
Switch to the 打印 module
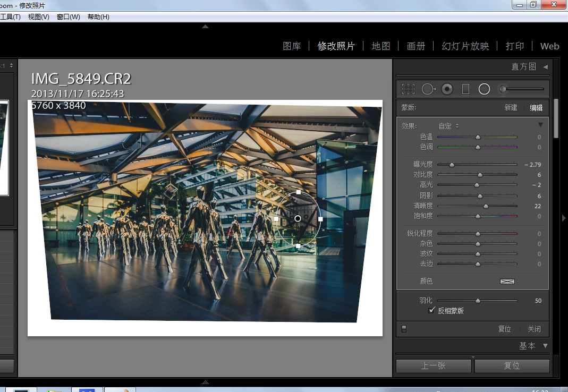515,46
